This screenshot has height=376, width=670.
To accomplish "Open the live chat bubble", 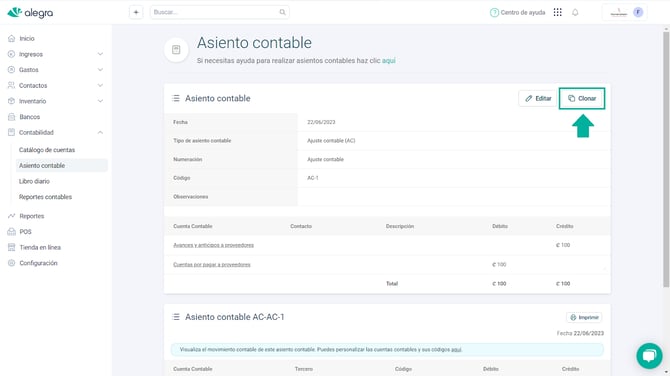I will (649, 355).
